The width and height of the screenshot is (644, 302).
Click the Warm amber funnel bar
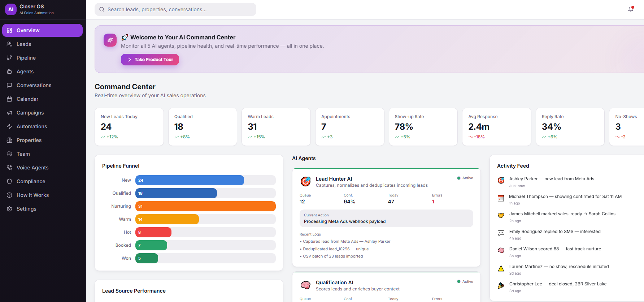click(x=167, y=219)
